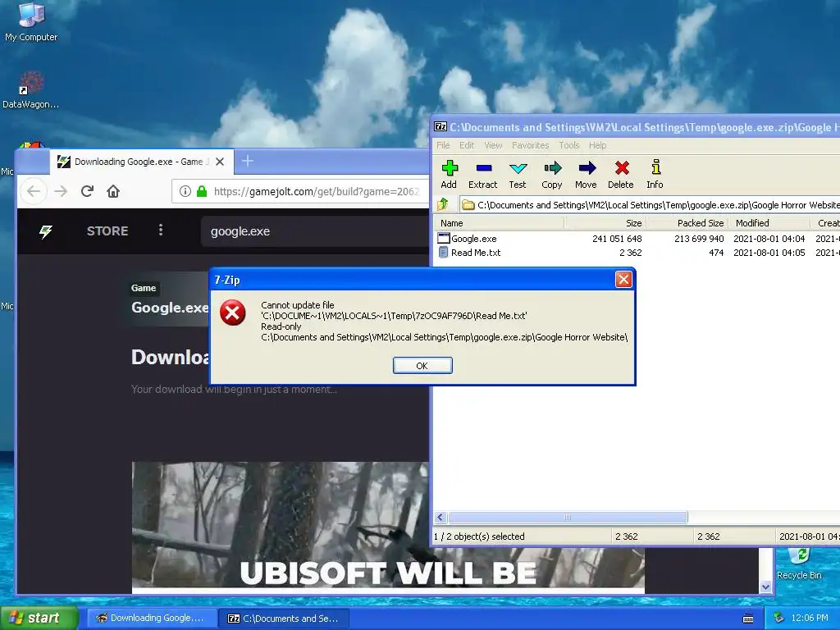
Task: Go up one folder level in 7-Zip
Action: click(x=443, y=204)
